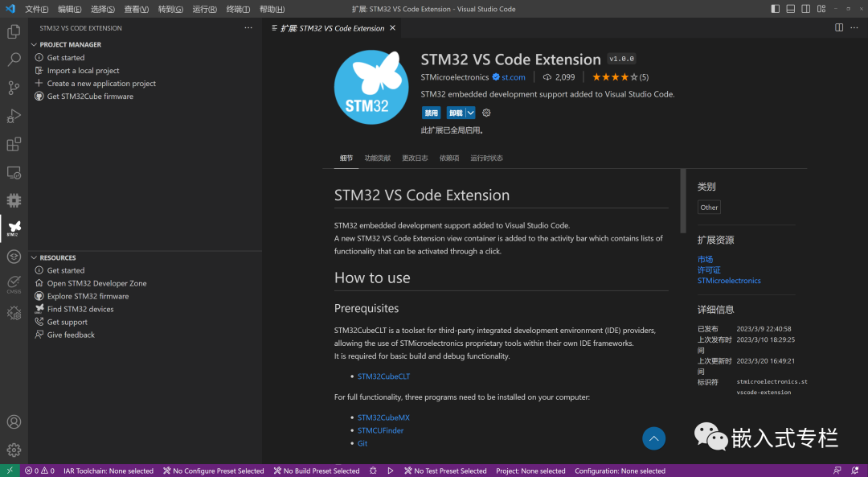Switch to the 依赖项 tab

(449, 158)
